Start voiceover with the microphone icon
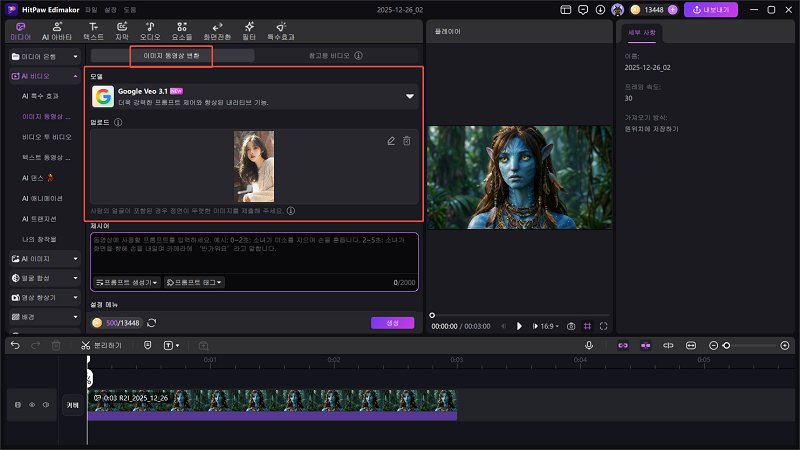Viewport: 800px width, 450px height. [589, 345]
